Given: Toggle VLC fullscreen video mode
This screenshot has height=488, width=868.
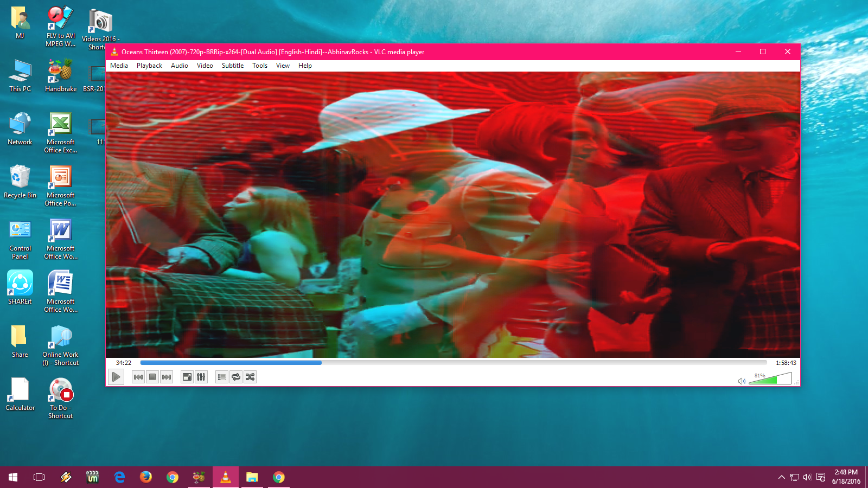Looking at the screenshot, I should (187, 377).
